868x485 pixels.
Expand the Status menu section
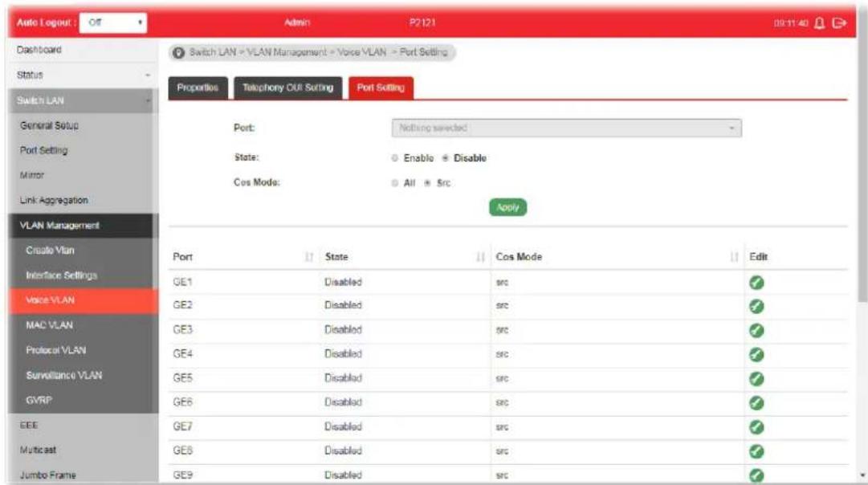tap(83, 75)
